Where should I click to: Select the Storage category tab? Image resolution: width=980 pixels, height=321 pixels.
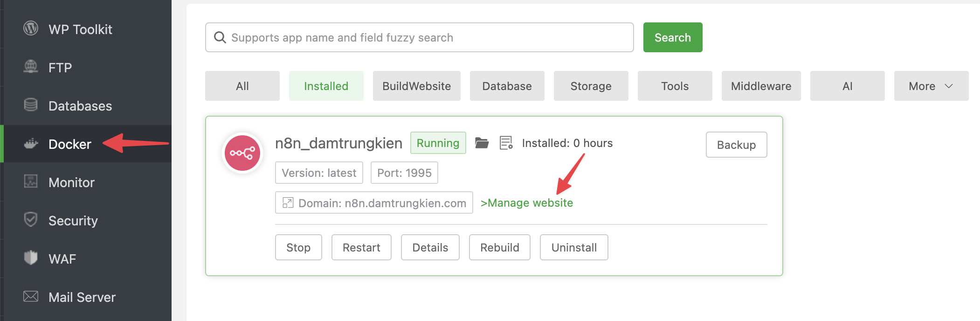click(591, 86)
